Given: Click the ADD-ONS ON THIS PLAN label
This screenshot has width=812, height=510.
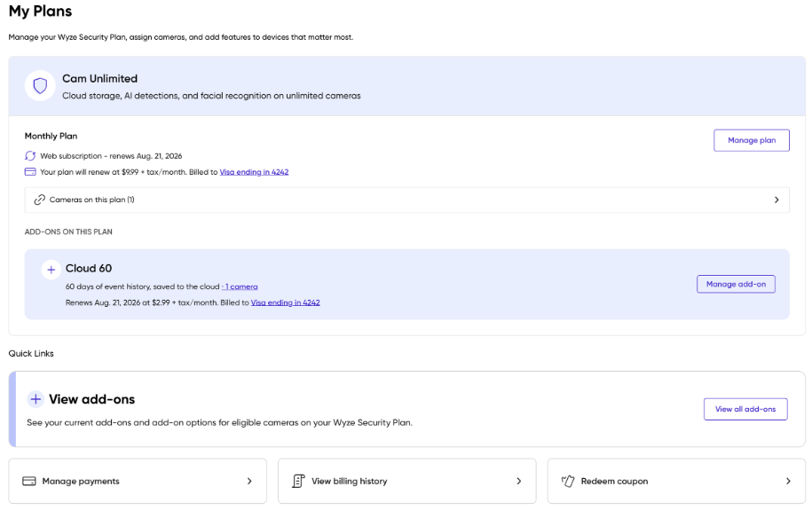Looking at the screenshot, I should pyautogui.click(x=68, y=232).
